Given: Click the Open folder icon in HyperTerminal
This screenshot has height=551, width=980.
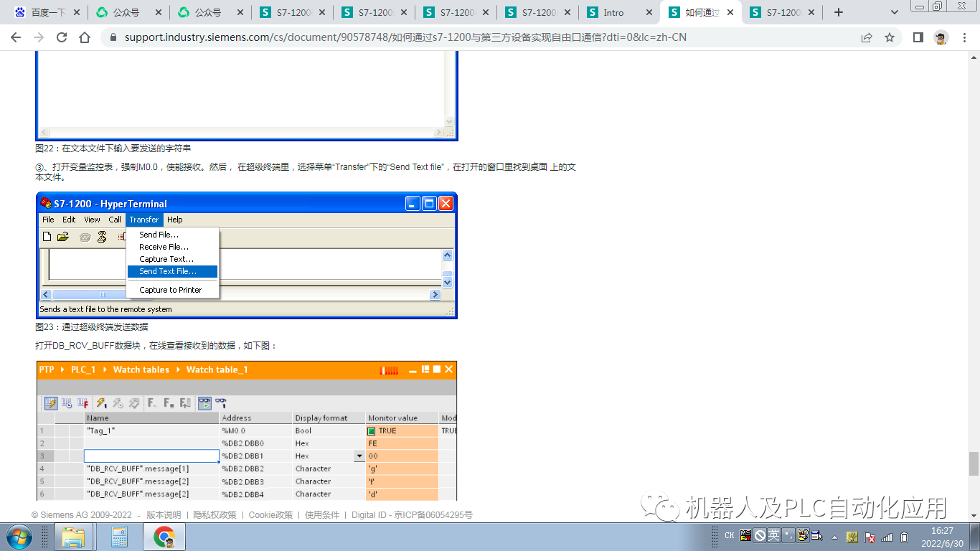Looking at the screenshot, I should click(63, 237).
